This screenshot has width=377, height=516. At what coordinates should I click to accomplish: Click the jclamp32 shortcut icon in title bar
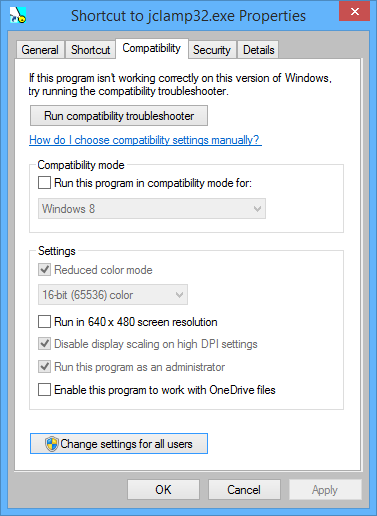(x=18, y=15)
